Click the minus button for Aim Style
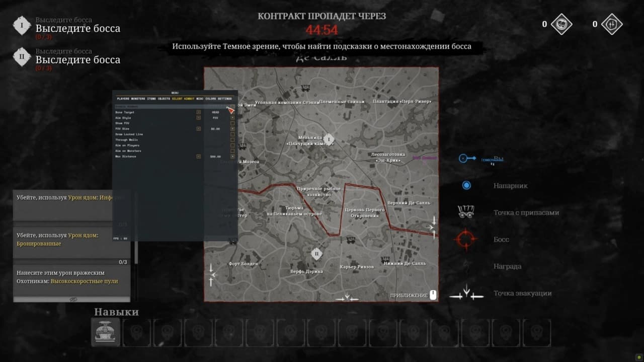The width and height of the screenshot is (644, 362). [199, 118]
